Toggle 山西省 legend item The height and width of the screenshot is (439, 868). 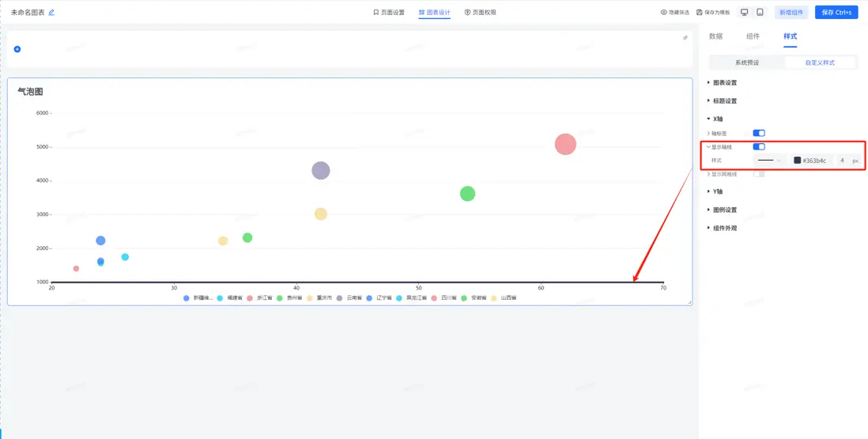(504, 298)
